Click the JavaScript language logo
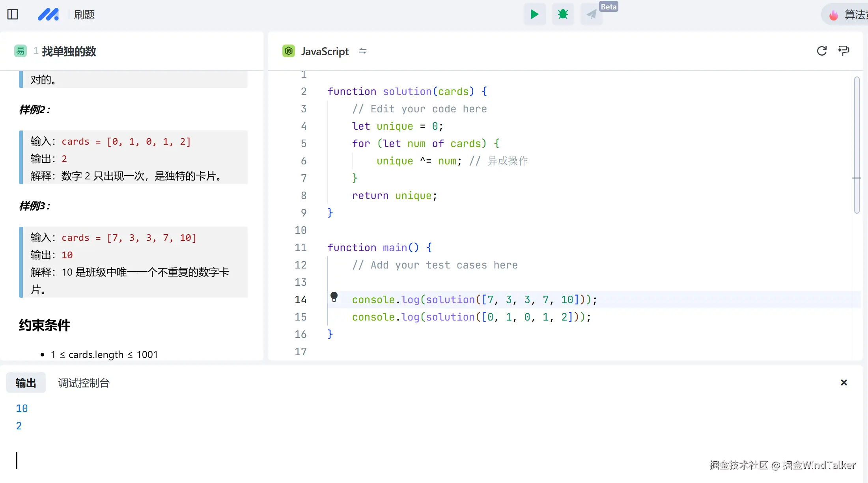 (x=289, y=51)
